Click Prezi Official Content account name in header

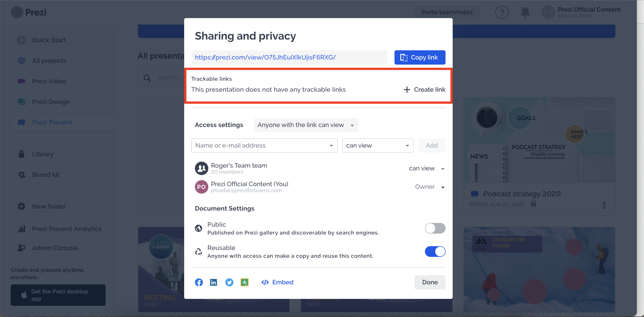tap(589, 9)
